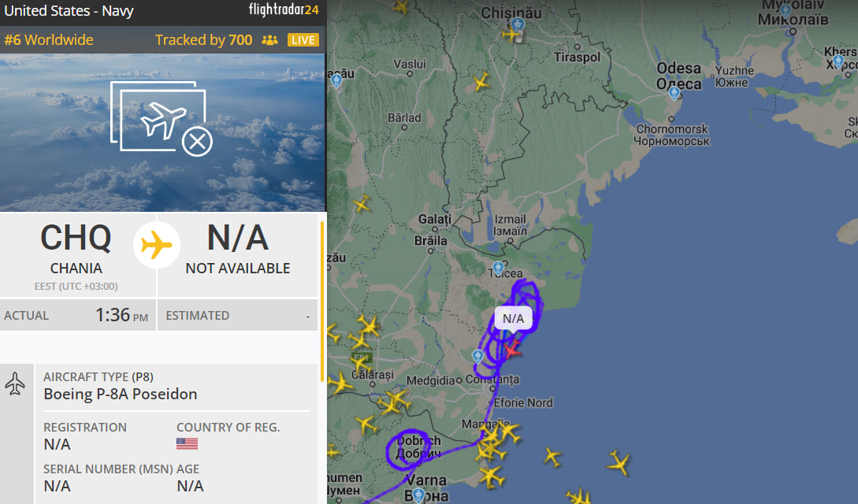This screenshot has width=858, height=504.
Task: Open the #6 Worldwide ranking link
Action: click(49, 40)
